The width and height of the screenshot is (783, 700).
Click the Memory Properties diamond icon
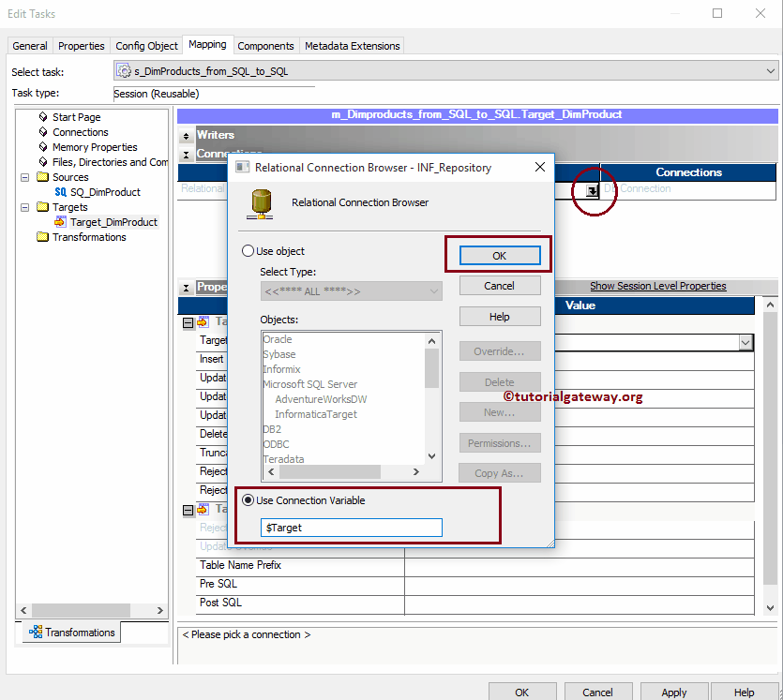(x=43, y=147)
